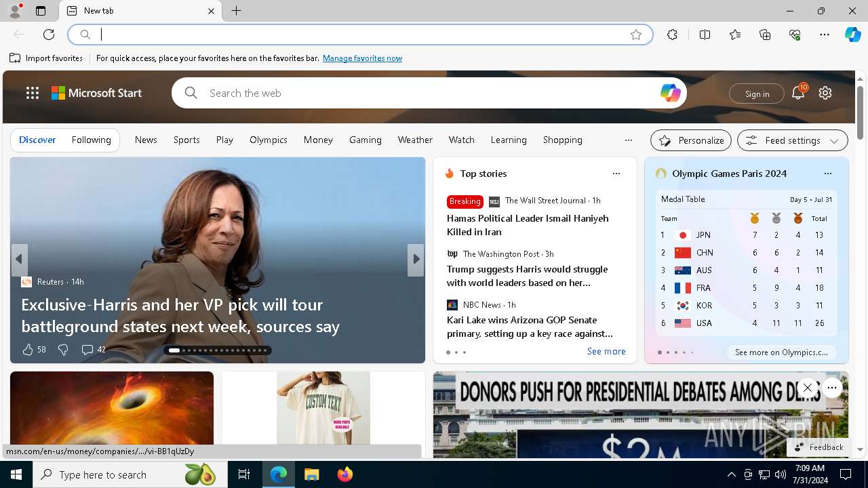
Task: Open Top stories more options menu
Action: click(x=616, y=174)
